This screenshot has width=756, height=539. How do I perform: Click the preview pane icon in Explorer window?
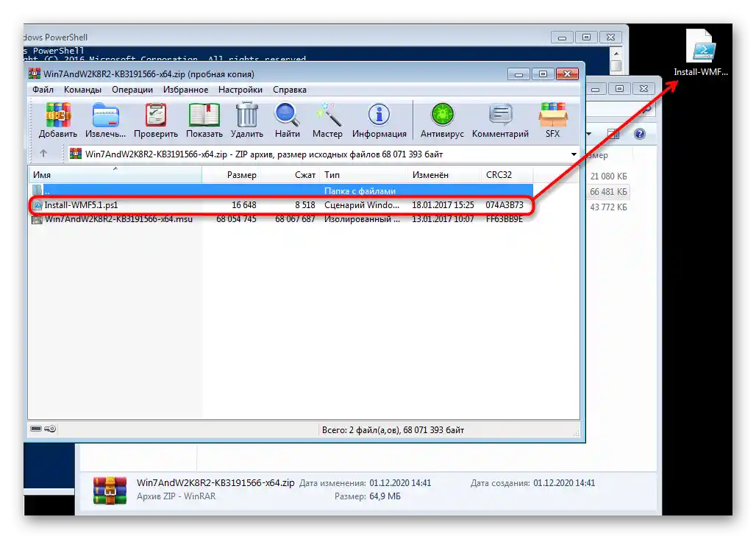click(613, 134)
